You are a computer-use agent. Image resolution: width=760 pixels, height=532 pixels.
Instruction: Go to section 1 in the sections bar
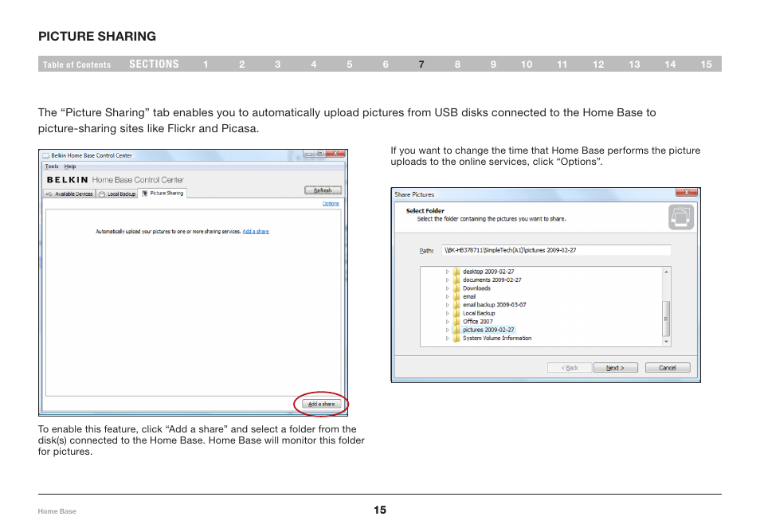(x=206, y=65)
